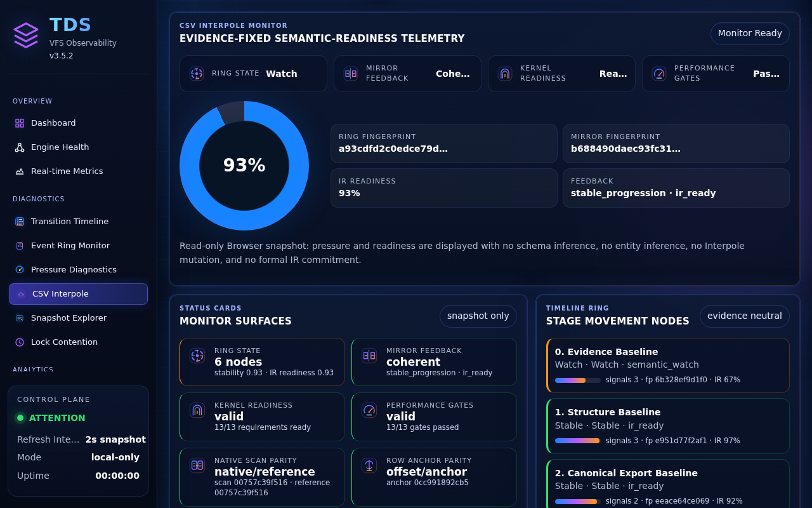Click the Ring State Watch summary tile

click(x=253, y=74)
